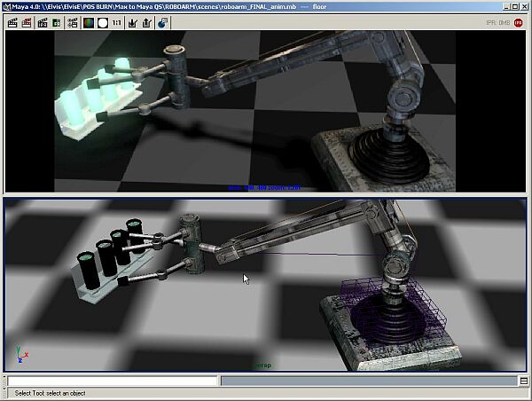Viewport: 532px width, 401px height.
Task: Click the Snapshot clapperboard icon
Action: [43, 23]
